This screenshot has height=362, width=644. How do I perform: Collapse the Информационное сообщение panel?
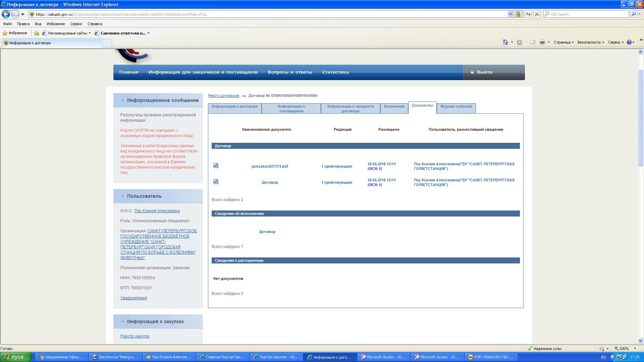(x=122, y=100)
